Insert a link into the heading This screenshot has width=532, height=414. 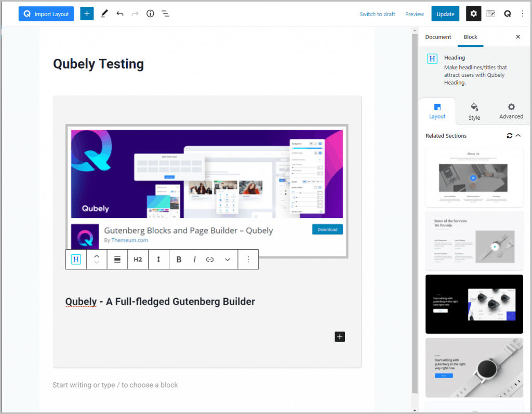pos(210,260)
